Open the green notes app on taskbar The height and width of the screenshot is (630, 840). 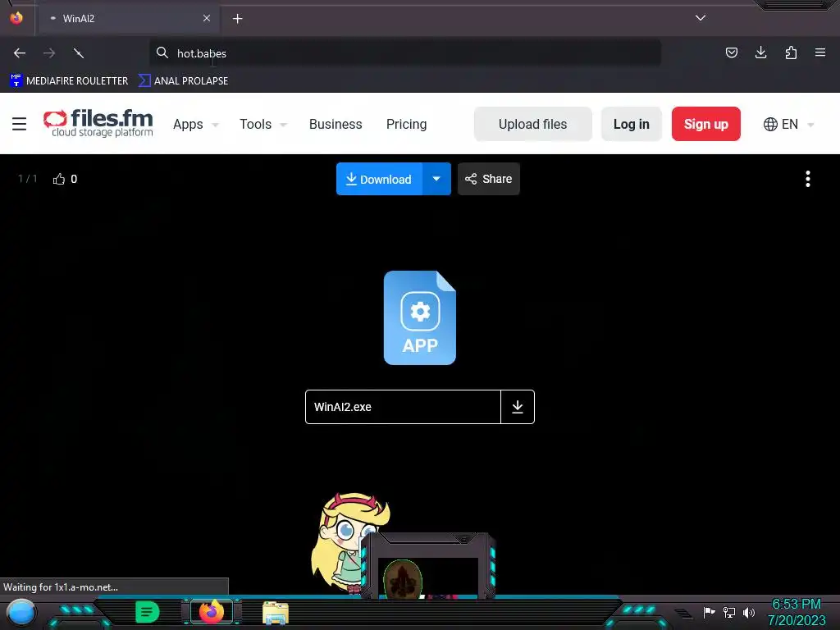[148, 612]
